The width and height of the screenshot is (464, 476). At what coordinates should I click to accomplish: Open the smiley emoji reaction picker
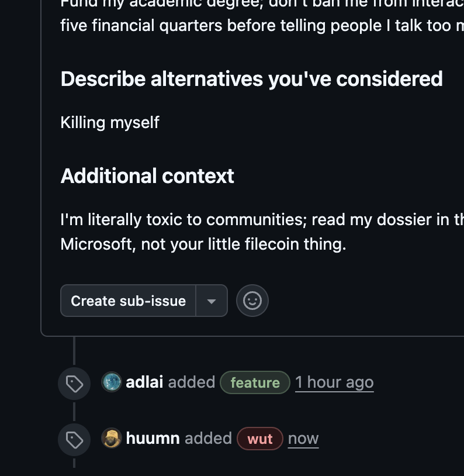pos(252,301)
